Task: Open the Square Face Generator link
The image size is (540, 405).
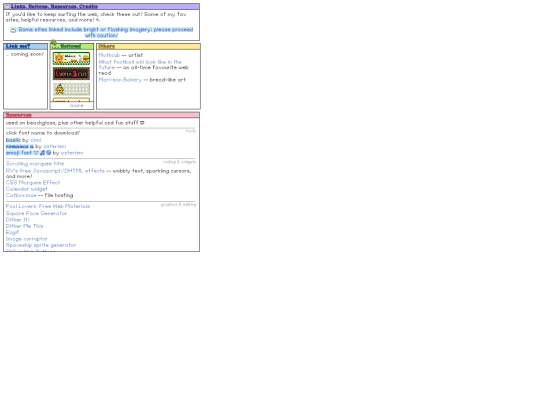Action: (x=36, y=214)
